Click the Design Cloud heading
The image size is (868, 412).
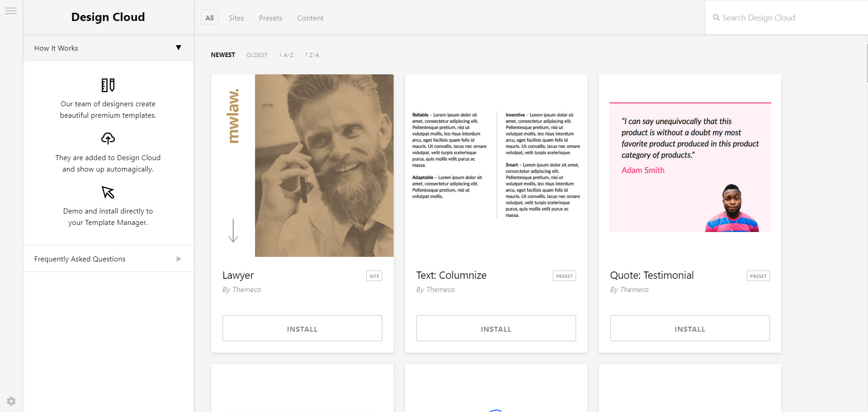108,17
